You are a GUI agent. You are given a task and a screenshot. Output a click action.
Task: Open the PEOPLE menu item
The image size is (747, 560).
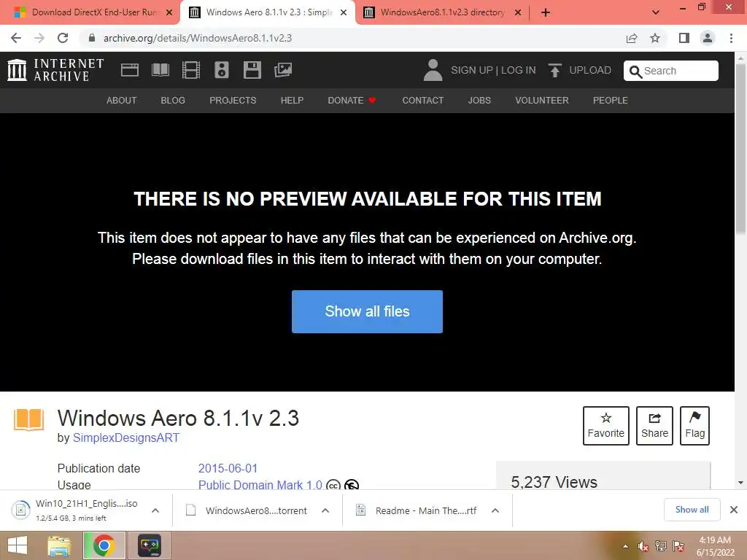coord(611,101)
